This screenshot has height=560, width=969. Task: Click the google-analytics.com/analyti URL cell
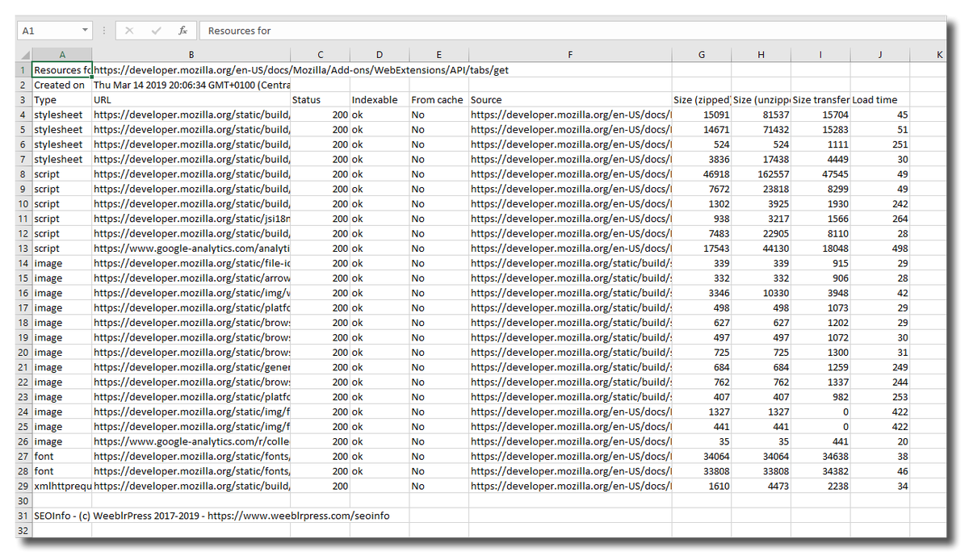click(x=191, y=248)
